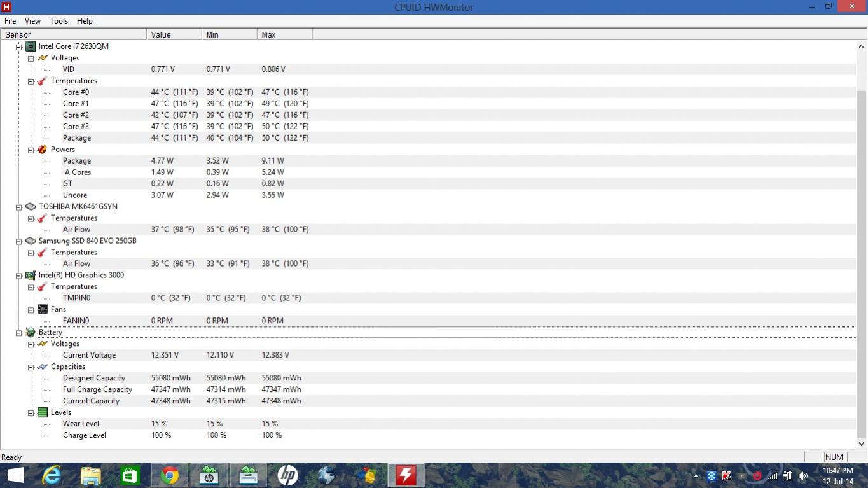Click the Intel Core i7 CPU chip icon

[x=30, y=46]
